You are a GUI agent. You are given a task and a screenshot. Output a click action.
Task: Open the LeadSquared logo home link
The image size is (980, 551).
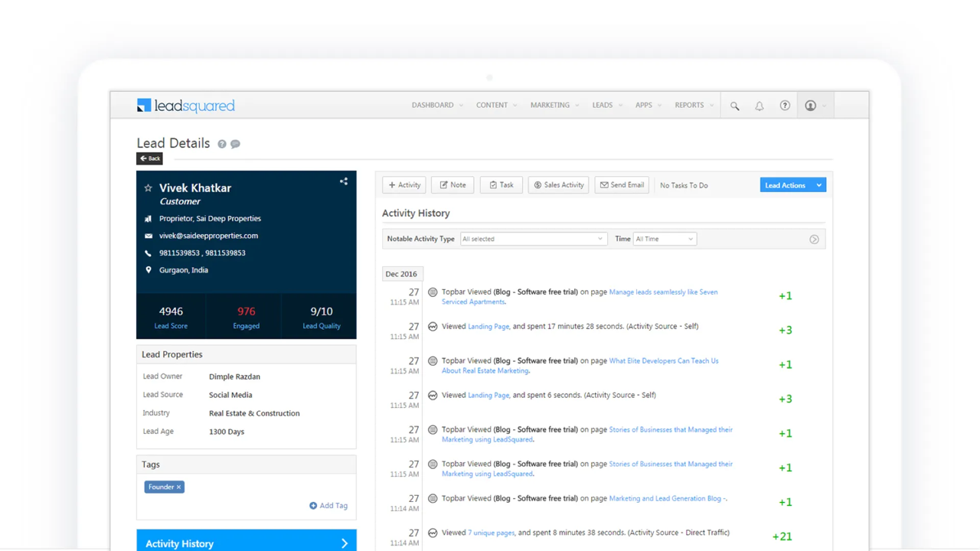[186, 106]
